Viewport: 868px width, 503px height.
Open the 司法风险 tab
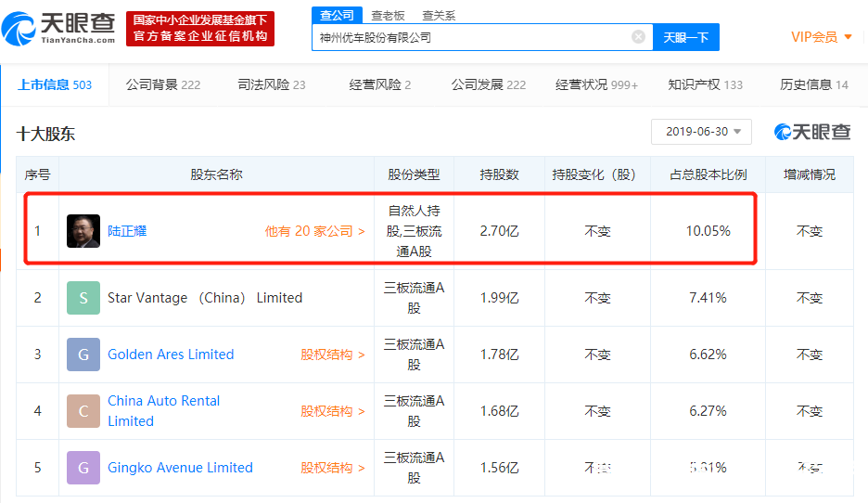click(271, 84)
